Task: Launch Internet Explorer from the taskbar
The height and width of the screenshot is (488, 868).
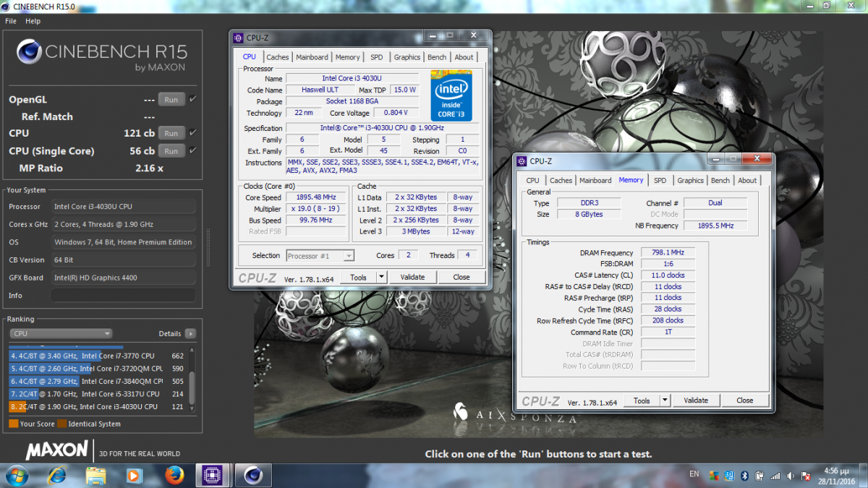Action: point(56,475)
